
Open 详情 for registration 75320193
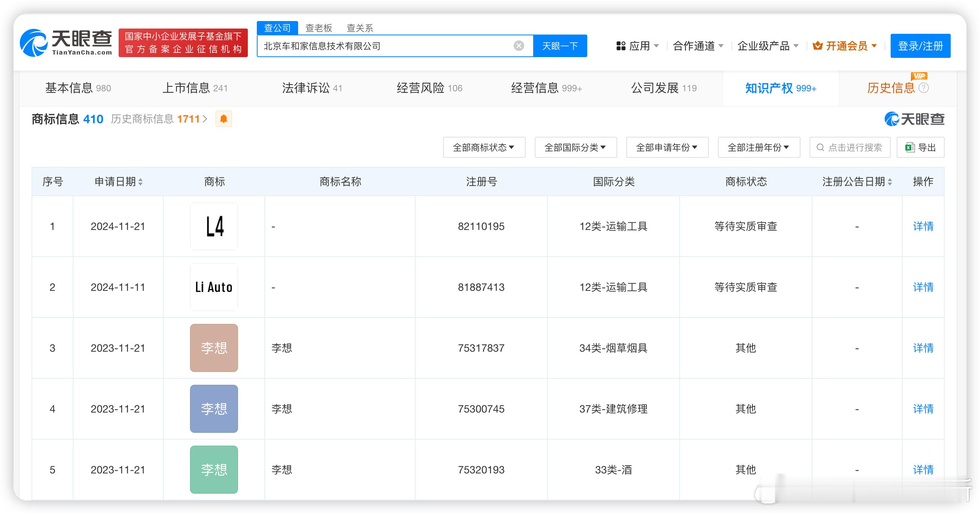923,470
